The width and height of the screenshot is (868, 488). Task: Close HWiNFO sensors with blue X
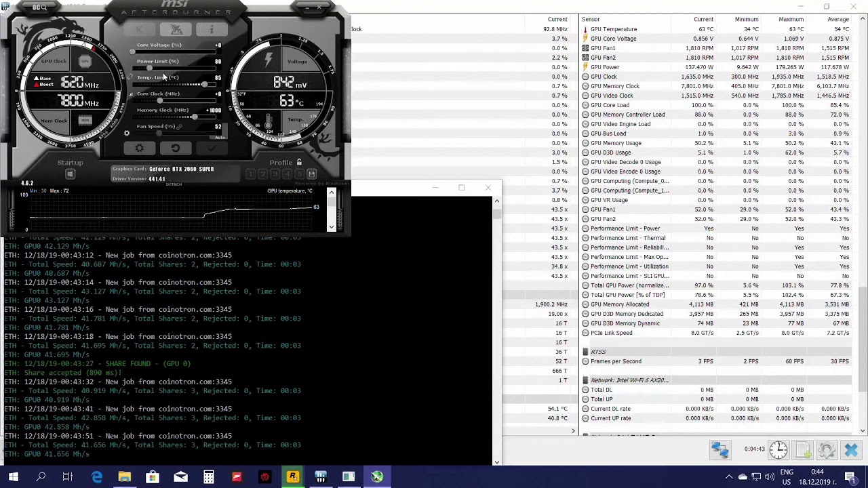tap(851, 449)
